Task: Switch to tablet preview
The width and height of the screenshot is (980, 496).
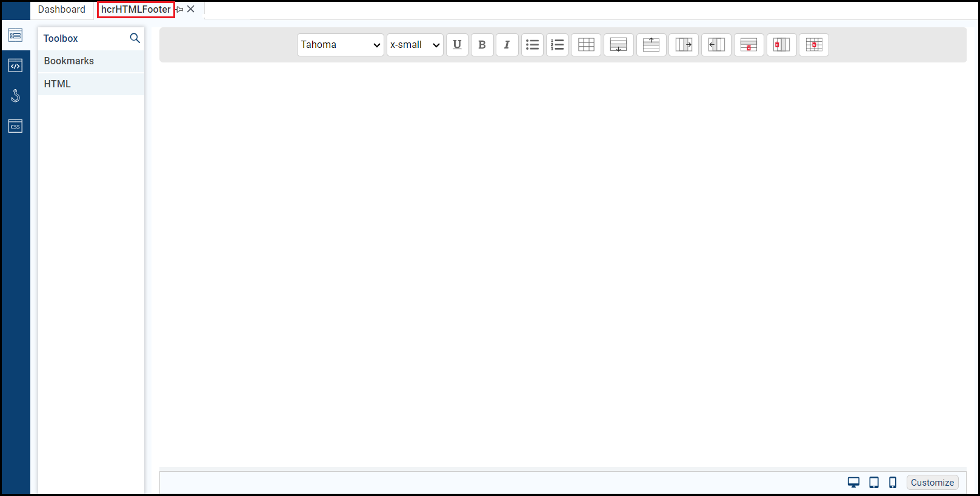Action: pyautogui.click(x=874, y=483)
